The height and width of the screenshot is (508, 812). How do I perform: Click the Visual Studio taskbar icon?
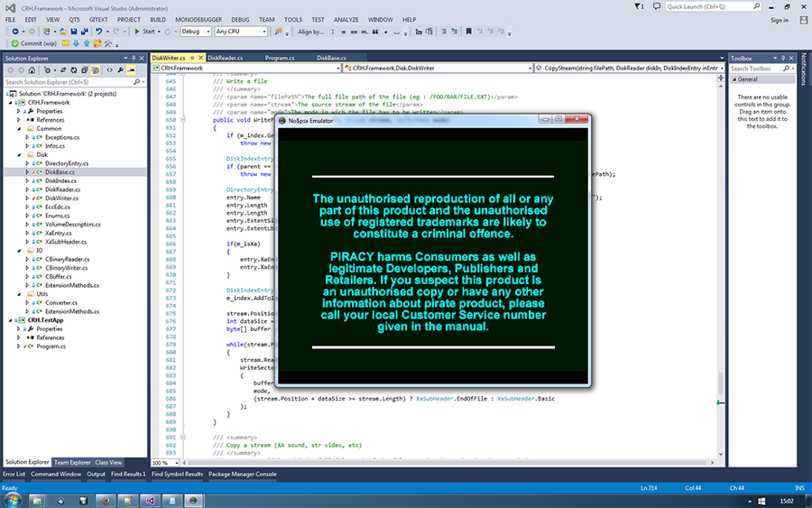(150, 501)
